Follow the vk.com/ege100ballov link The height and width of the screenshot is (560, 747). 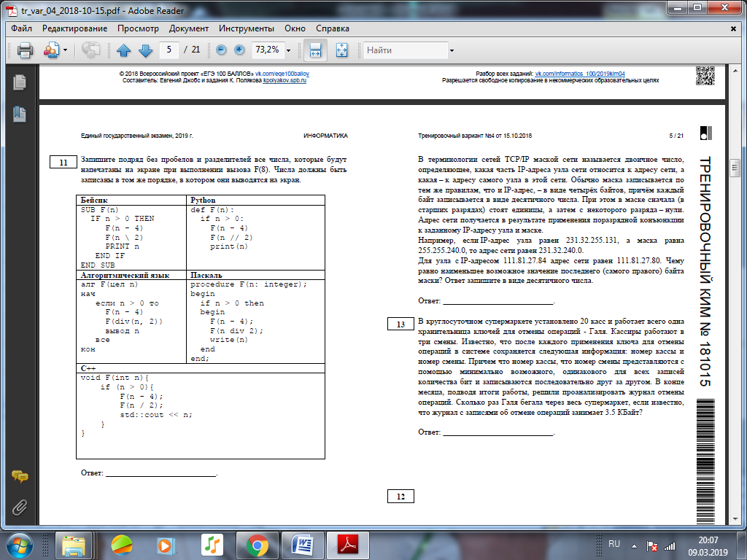(x=282, y=74)
